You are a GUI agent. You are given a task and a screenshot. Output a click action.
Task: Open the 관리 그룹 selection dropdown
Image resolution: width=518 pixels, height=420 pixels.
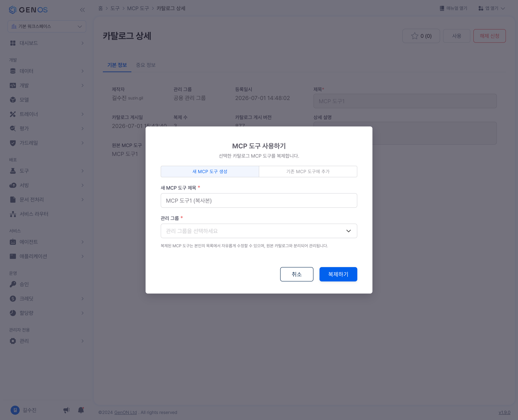pyautogui.click(x=259, y=231)
